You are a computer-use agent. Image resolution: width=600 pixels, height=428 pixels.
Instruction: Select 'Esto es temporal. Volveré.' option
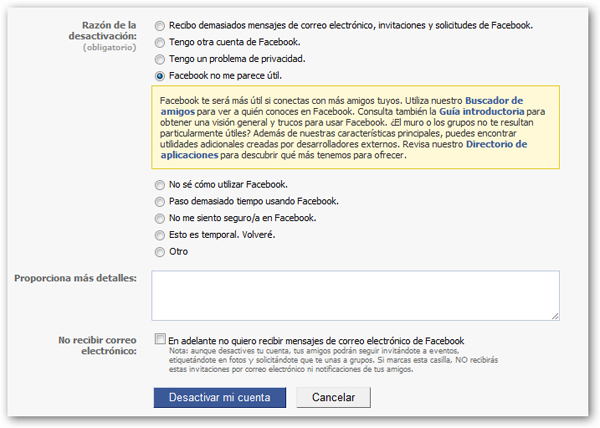pyautogui.click(x=160, y=235)
